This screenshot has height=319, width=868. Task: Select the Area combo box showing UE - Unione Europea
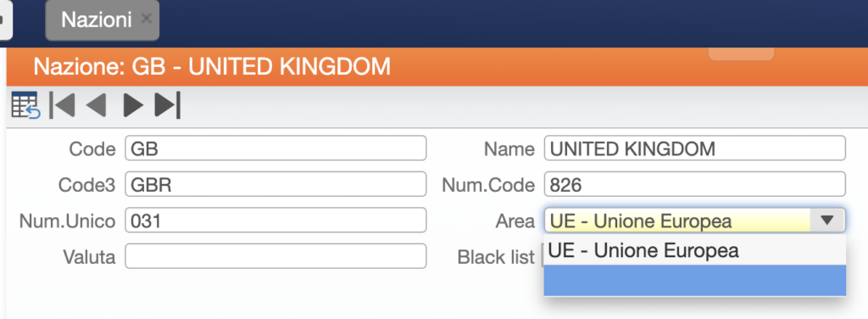tap(695, 221)
